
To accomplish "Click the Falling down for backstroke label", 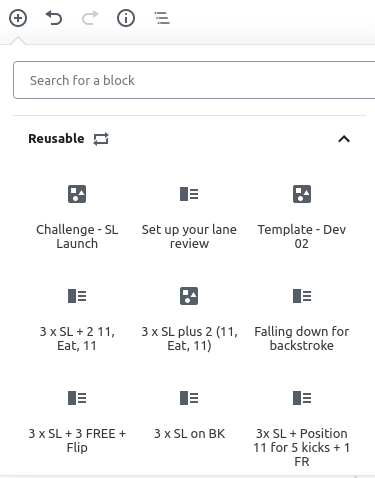I will (x=302, y=338).
